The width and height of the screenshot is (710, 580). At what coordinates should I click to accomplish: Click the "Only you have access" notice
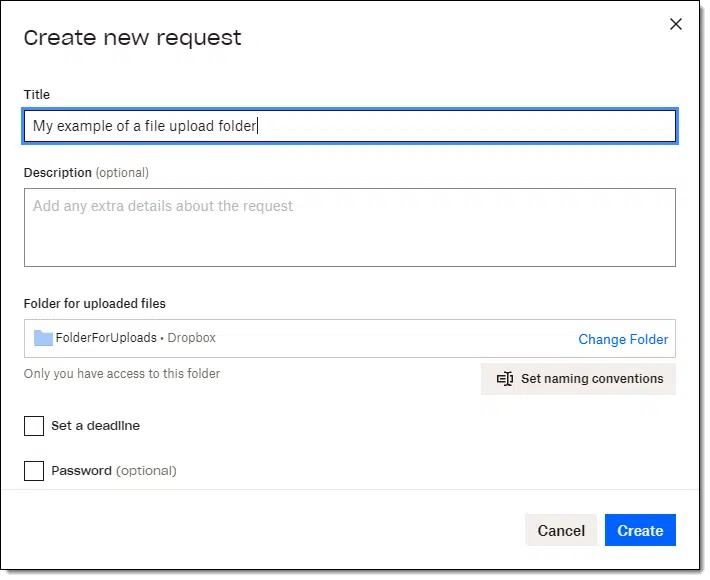point(122,374)
